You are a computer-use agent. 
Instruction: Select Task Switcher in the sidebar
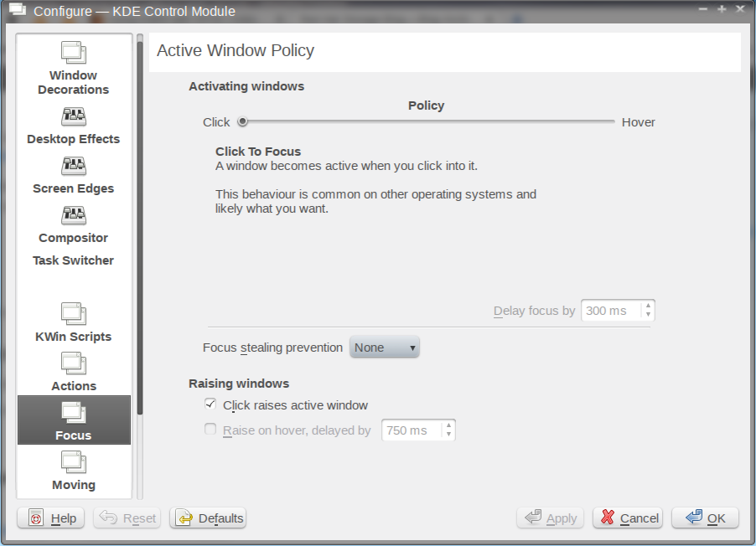(x=74, y=260)
